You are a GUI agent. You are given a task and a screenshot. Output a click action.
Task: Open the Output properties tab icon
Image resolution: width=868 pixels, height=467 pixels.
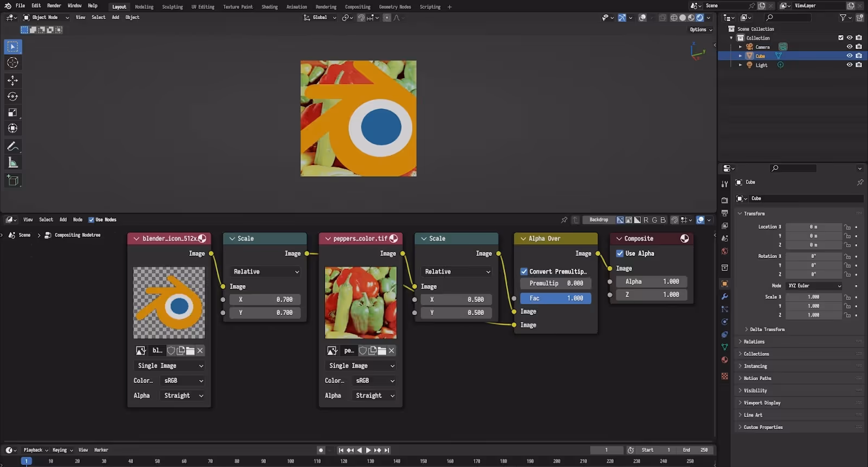point(725,213)
